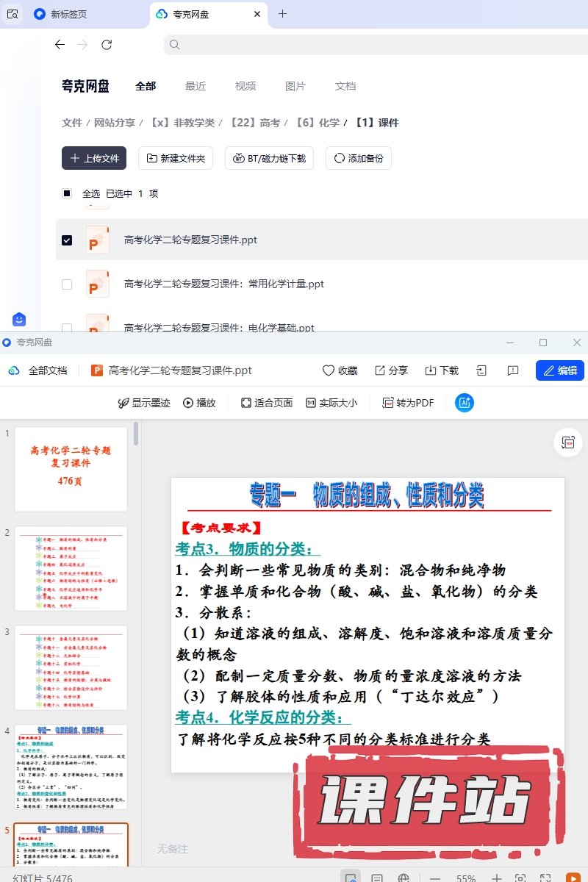Screen dimensions: 588x882
Task: Add the file to favorites (收藏)
Action: [x=340, y=370]
